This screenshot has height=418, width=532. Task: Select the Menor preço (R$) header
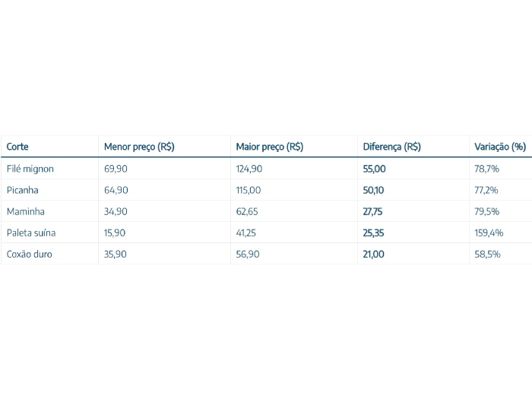tap(139, 147)
